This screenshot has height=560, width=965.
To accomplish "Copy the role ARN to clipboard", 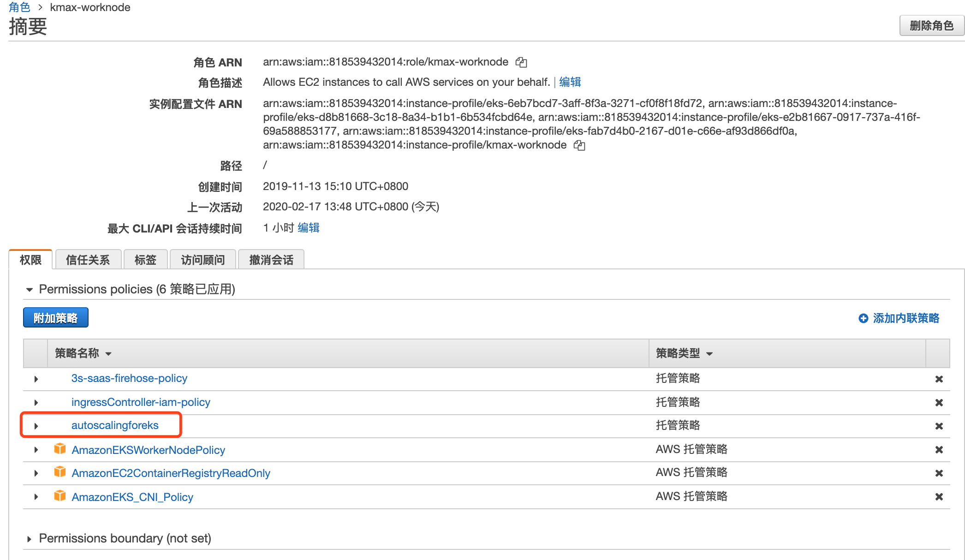I will [x=521, y=62].
